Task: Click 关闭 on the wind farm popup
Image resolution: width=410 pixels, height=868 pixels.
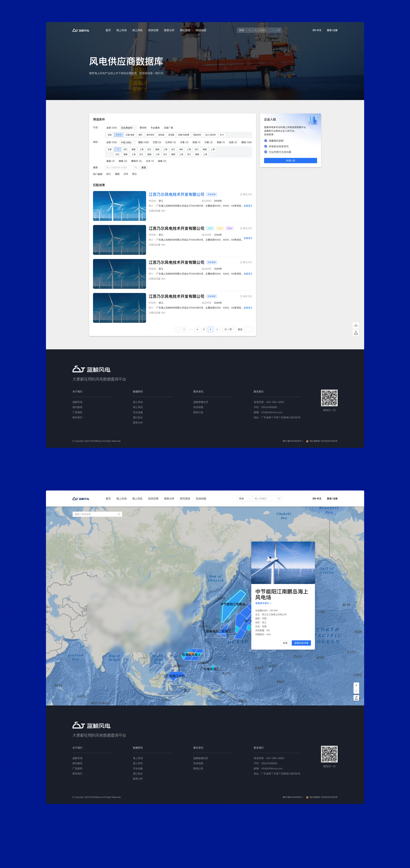Action: pyautogui.click(x=285, y=643)
